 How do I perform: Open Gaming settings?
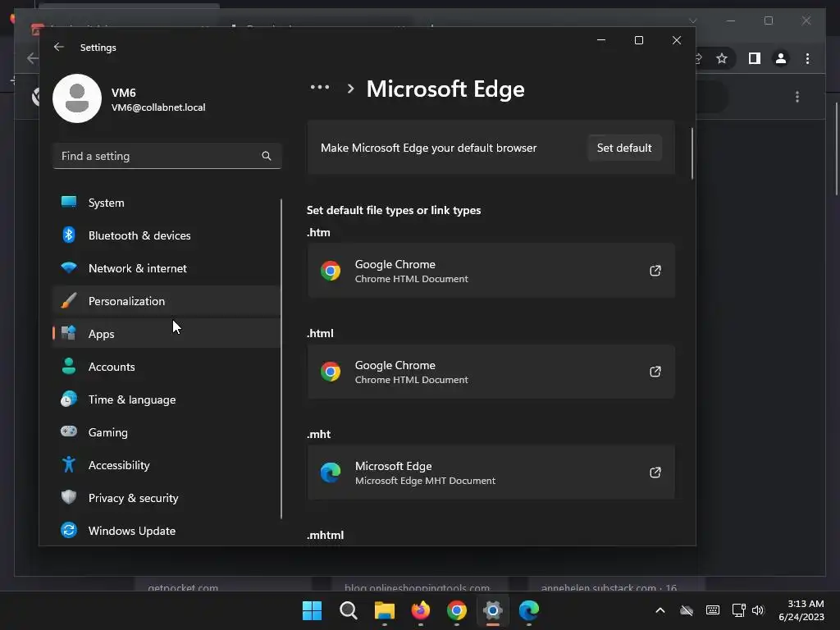click(167, 431)
